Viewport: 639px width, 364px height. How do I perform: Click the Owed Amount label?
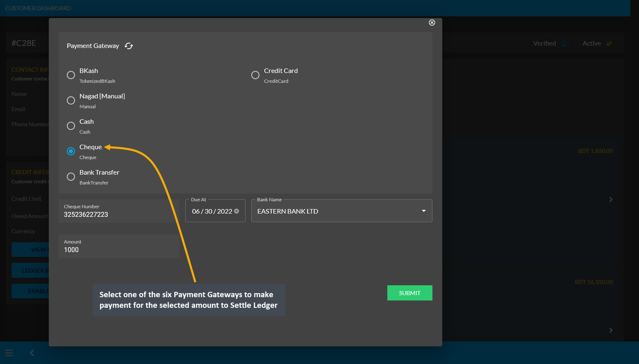click(x=30, y=216)
